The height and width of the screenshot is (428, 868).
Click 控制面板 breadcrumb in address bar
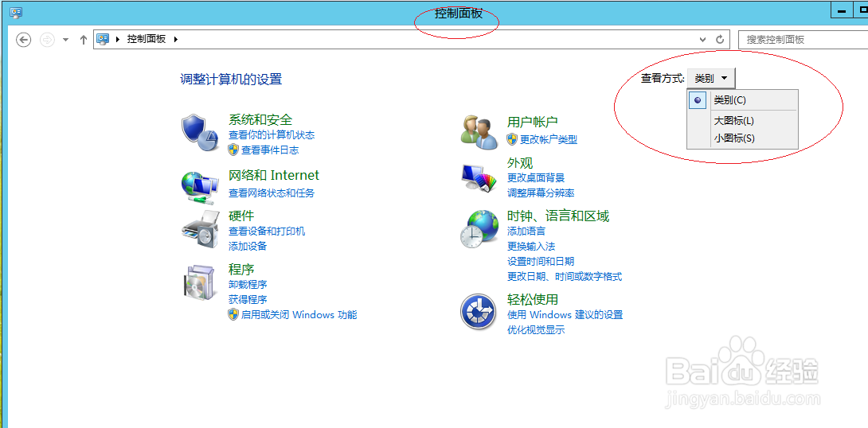147,39
